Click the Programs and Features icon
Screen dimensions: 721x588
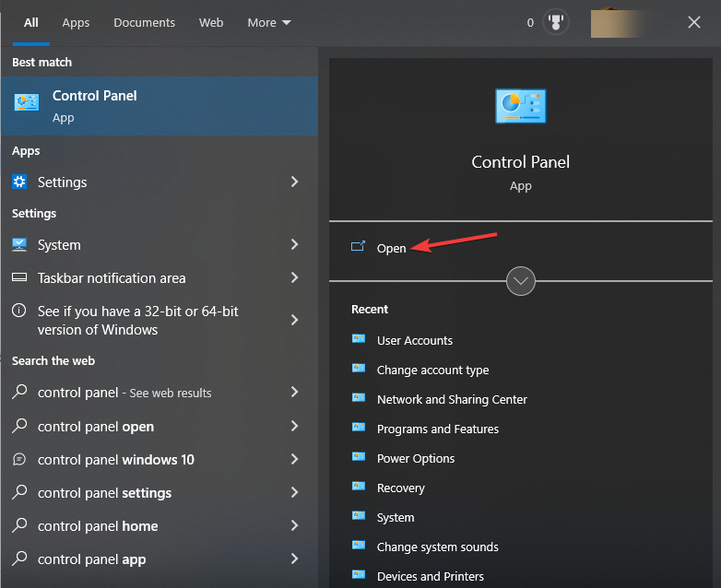[x=359, y=428]
